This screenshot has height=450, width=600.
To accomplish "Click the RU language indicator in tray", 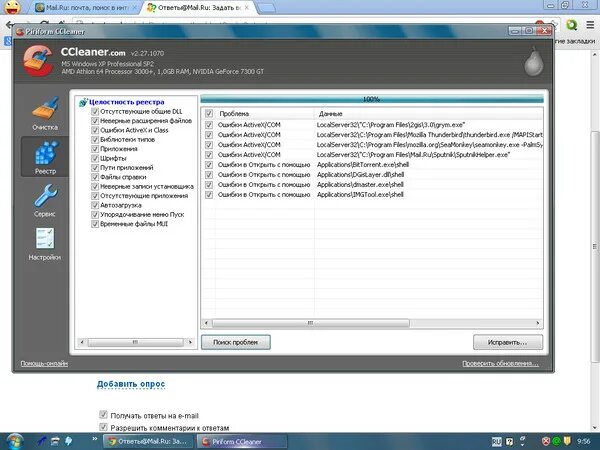I will 496,441.
